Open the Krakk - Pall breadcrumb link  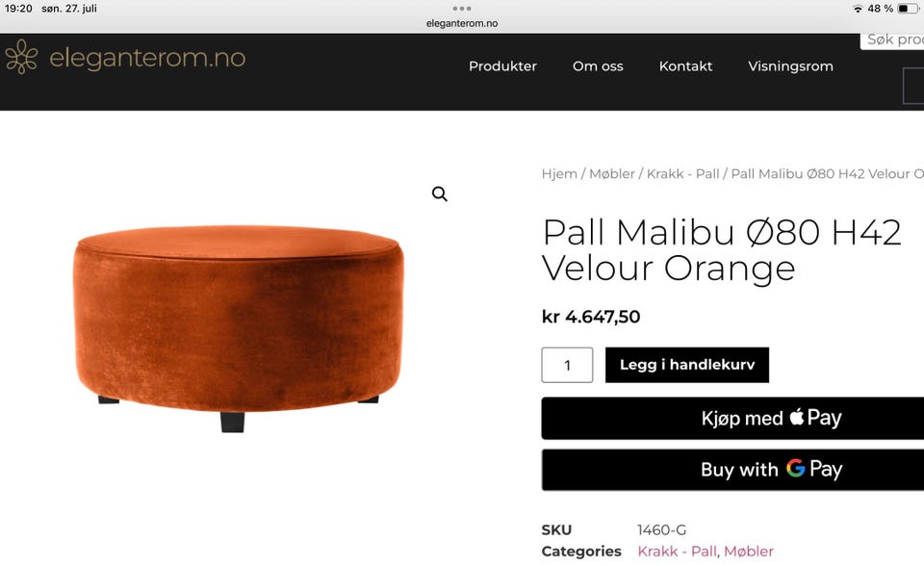pos(683,174)
